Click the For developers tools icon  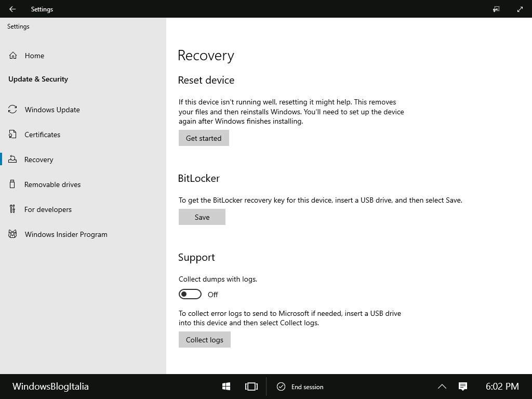12,209
